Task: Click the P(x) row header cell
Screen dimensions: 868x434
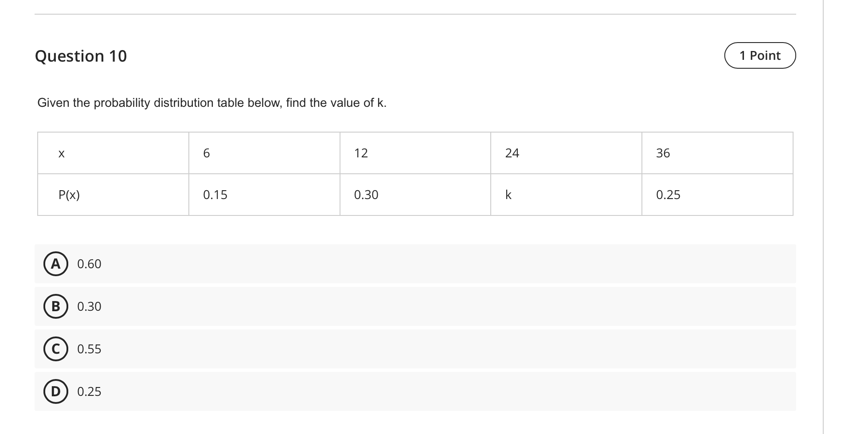Action: tap(113, 194)
